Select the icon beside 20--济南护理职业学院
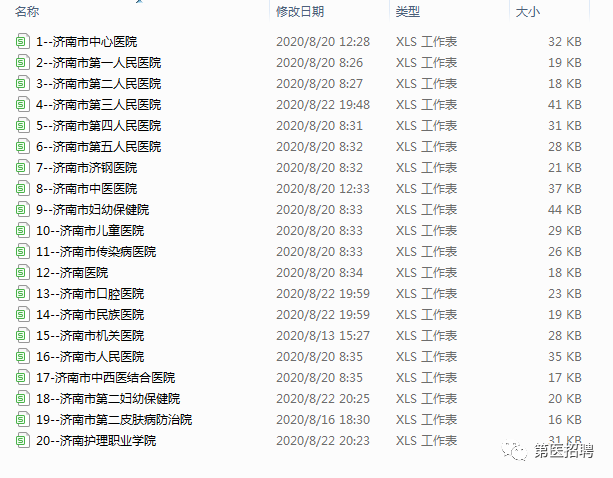The height and width of the screenshot is (478, 613). (22, 440)
